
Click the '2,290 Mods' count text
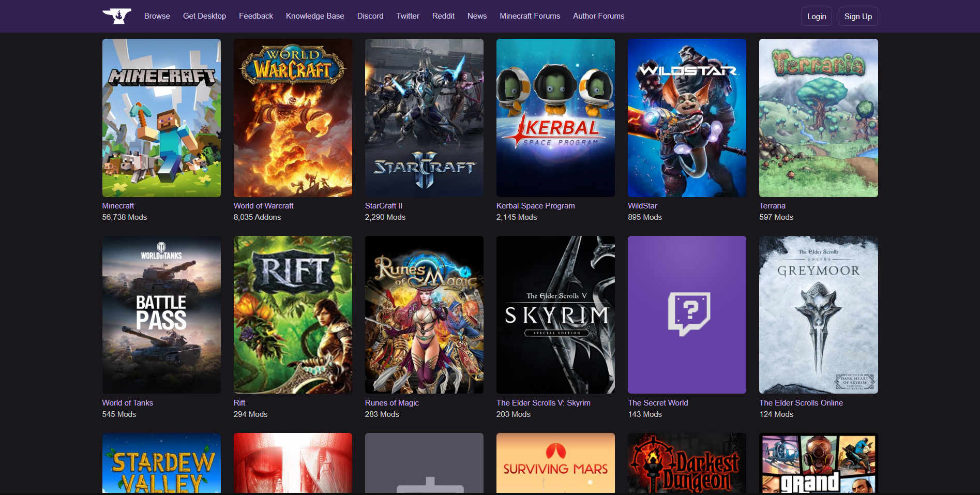coord(385,217)
